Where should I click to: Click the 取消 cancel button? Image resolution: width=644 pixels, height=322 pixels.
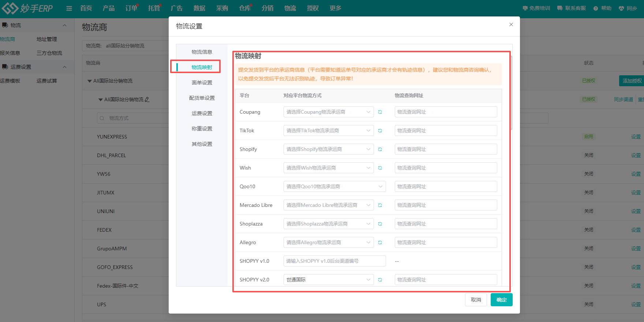(476, 300)
